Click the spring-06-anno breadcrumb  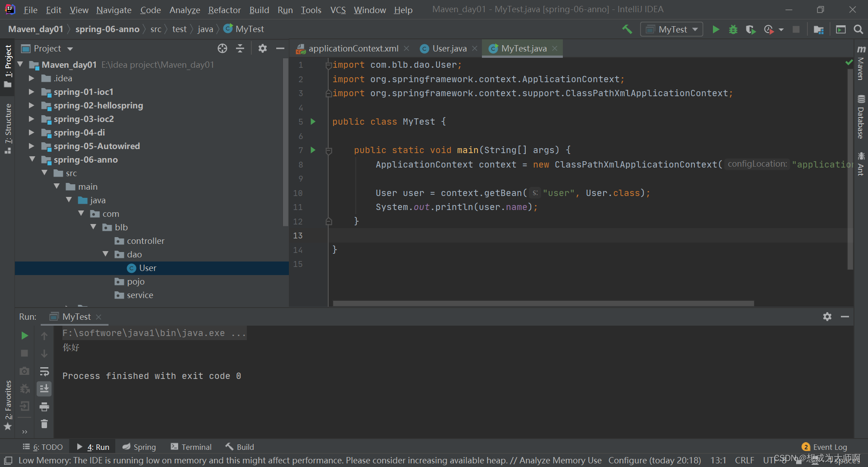click(107, 29)
